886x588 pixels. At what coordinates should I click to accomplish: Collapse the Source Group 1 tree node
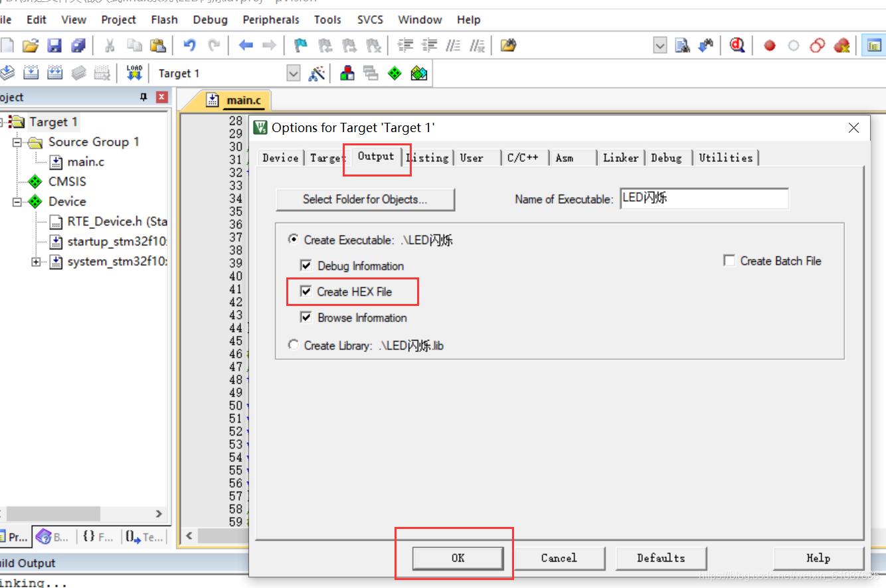[x=17, y=142]
